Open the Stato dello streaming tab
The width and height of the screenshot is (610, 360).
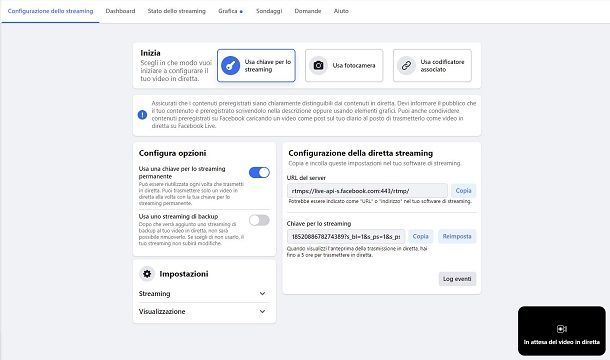[177, 11]
